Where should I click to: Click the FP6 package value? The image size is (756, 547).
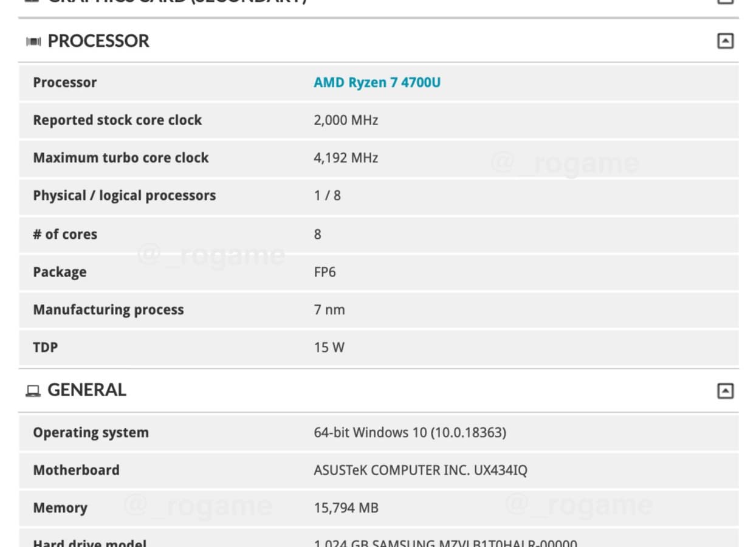pyautogui.click(x=325, y=272)
